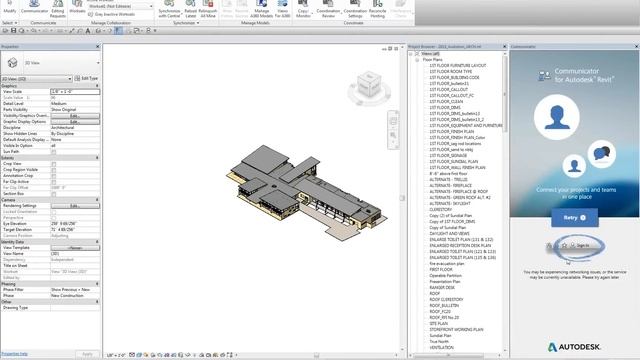Select the Copy/Monitor tool
This screenshot has height=360, width=640.
[x=303, y=8]
